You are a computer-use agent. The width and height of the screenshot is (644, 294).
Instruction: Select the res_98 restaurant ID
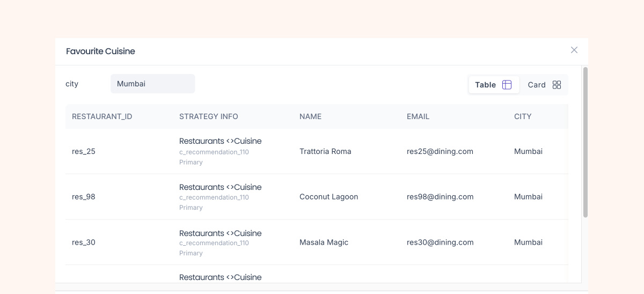point(84,197)
